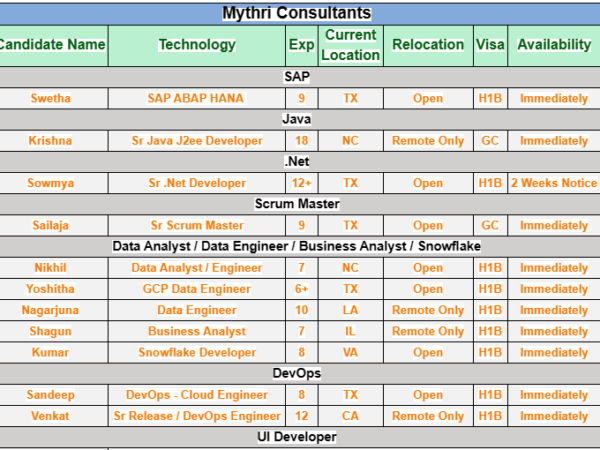Select the Technology column header
The image size is (600, 450).
(x=197, y=45)
